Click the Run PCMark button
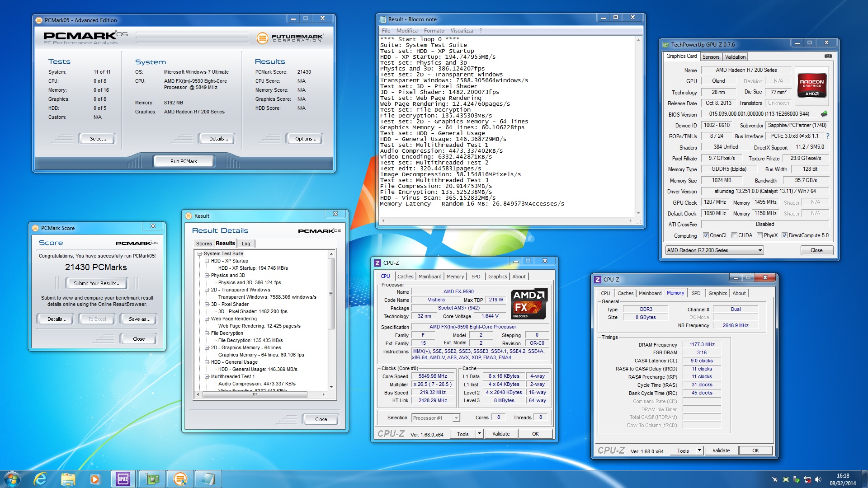The height and width of the screenshot is (488, 868). [184, 161]
